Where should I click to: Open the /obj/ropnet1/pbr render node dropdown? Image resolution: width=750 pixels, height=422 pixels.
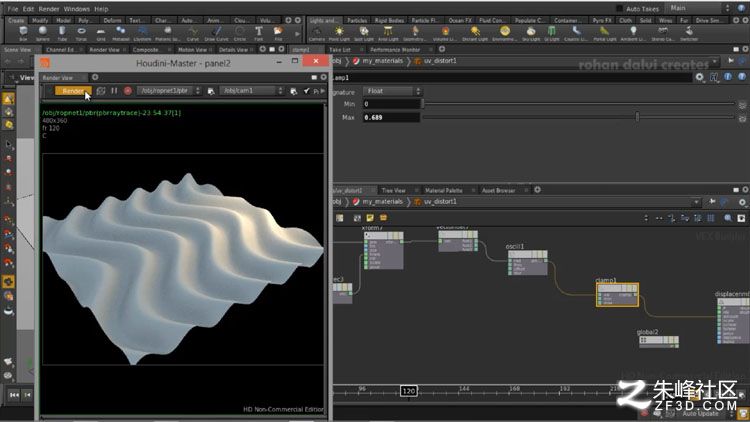click(x=169, y=90)
